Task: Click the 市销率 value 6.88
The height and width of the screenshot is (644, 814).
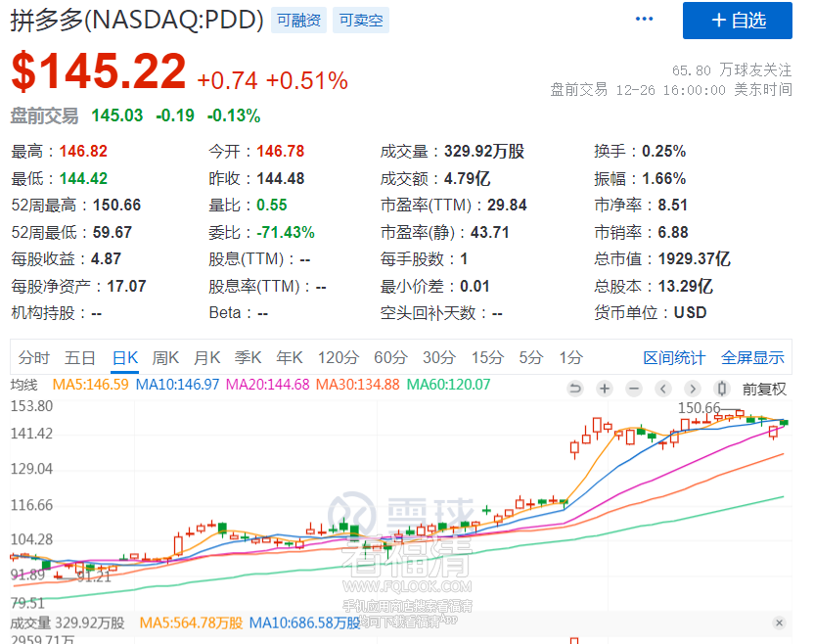Action: (673, 233)
